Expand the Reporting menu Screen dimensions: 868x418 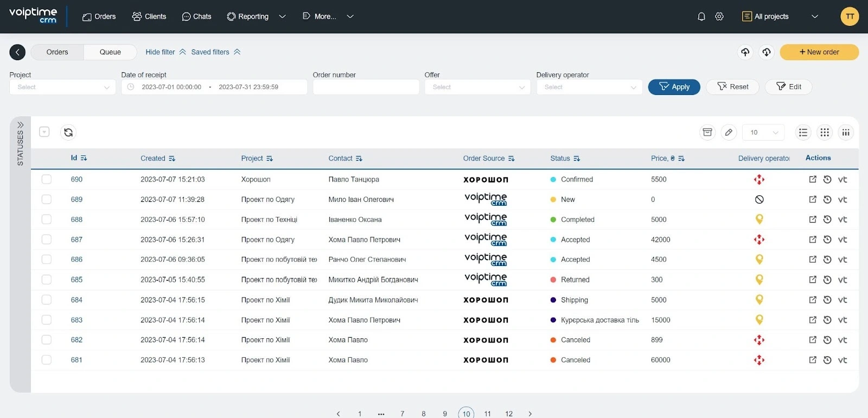[x=256, y=17]
